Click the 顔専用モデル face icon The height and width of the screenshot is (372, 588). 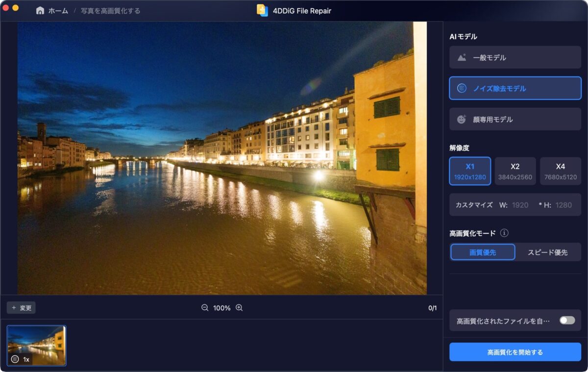(462, 119)
